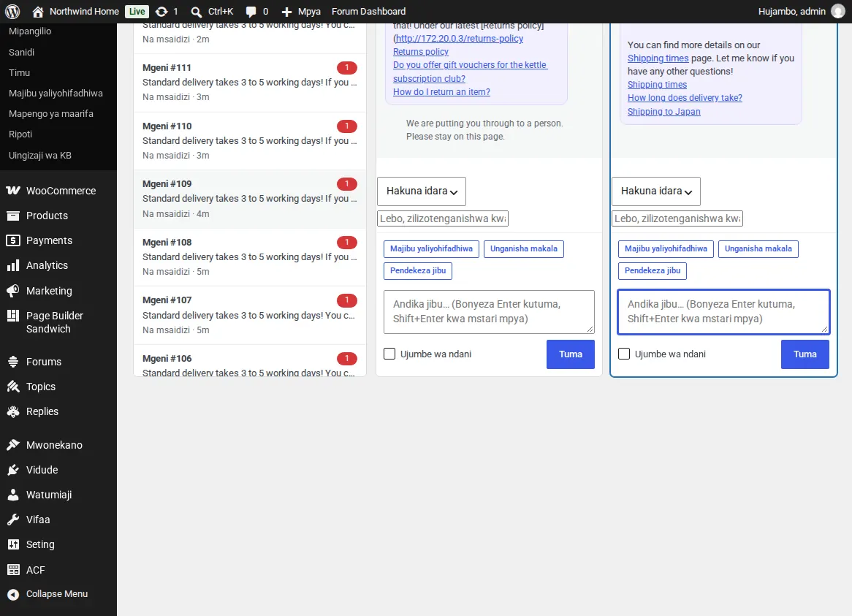Click the Marketing megaphone icon

click(x=13, y=291)
